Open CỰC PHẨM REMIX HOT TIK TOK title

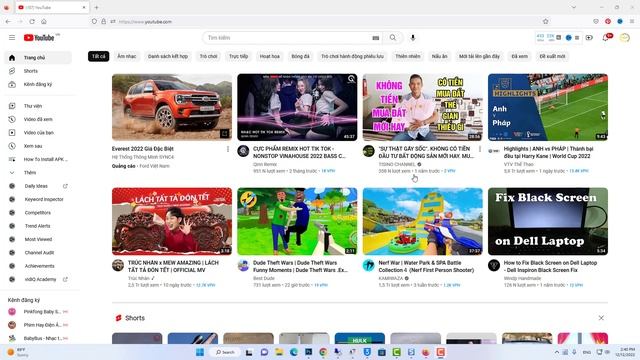(299, 152)
